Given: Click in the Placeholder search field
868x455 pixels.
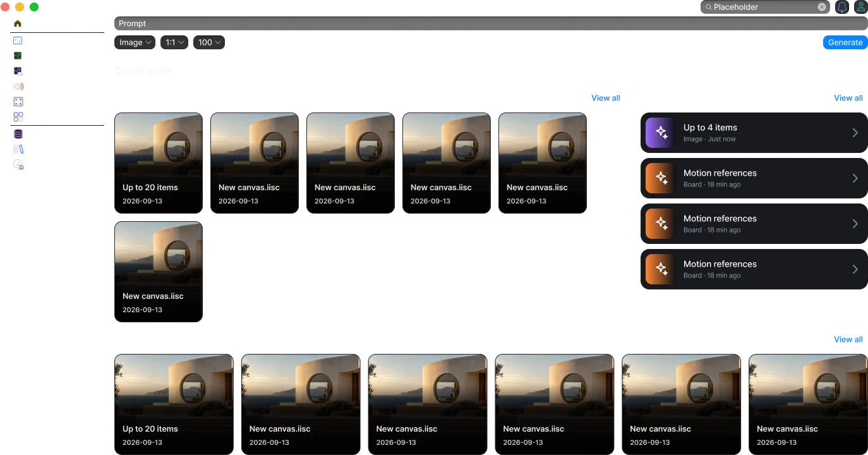Looking at the screenshot, I should (x=765, y=7).
